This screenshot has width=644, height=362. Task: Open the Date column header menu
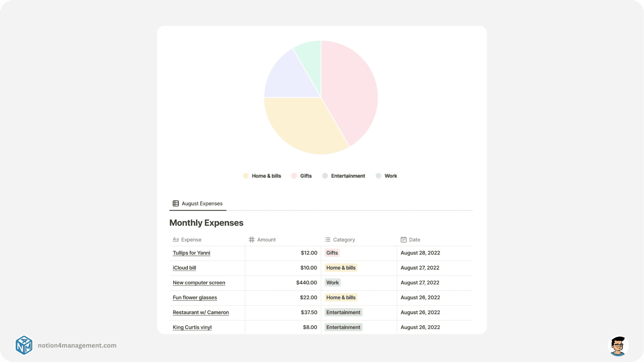pos(414,239)
